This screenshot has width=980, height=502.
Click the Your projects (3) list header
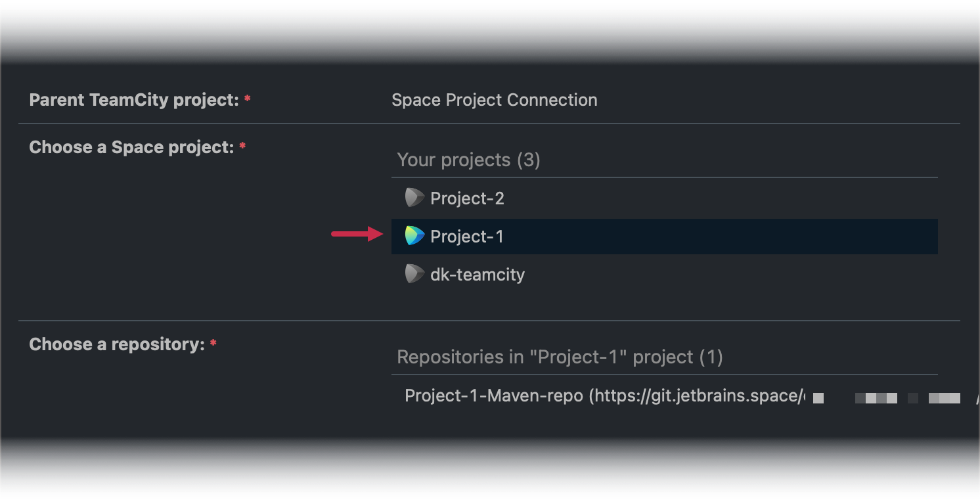[x=468, y=160]
